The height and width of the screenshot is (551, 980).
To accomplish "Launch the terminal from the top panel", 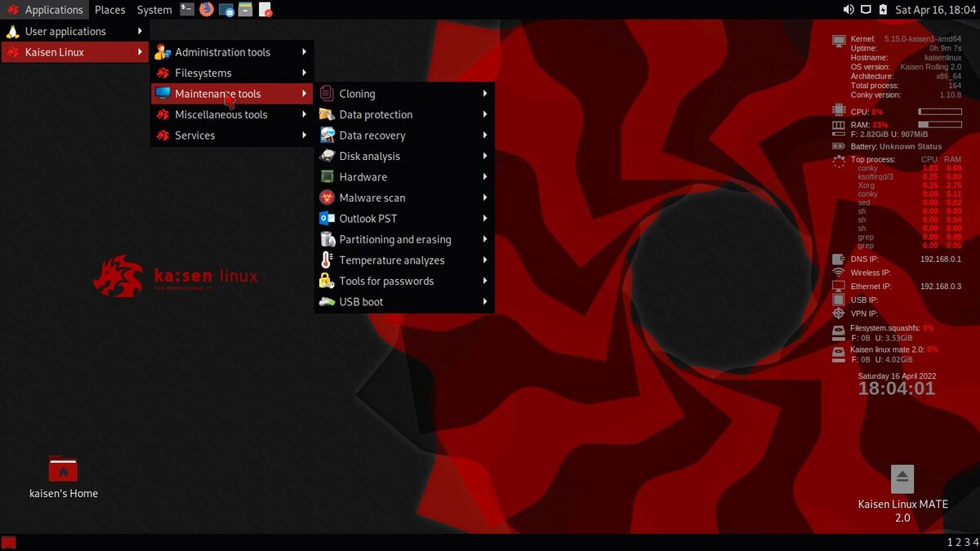I will (187, 10).
